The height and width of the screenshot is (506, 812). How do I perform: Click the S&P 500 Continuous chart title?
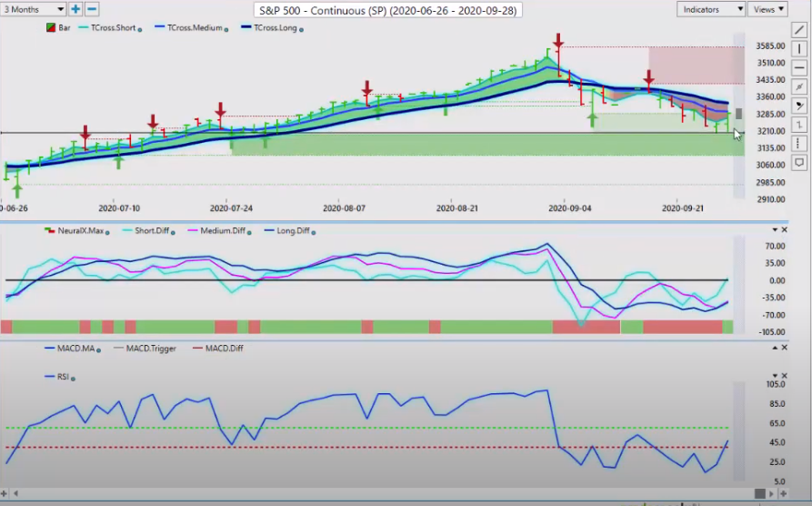click(x=388, y=10)
